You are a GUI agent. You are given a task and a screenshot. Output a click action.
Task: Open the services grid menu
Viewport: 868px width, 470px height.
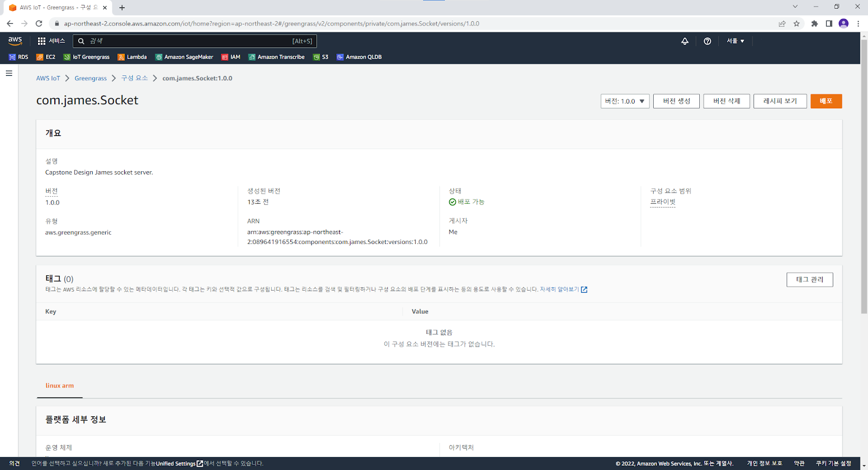(51, 41)
